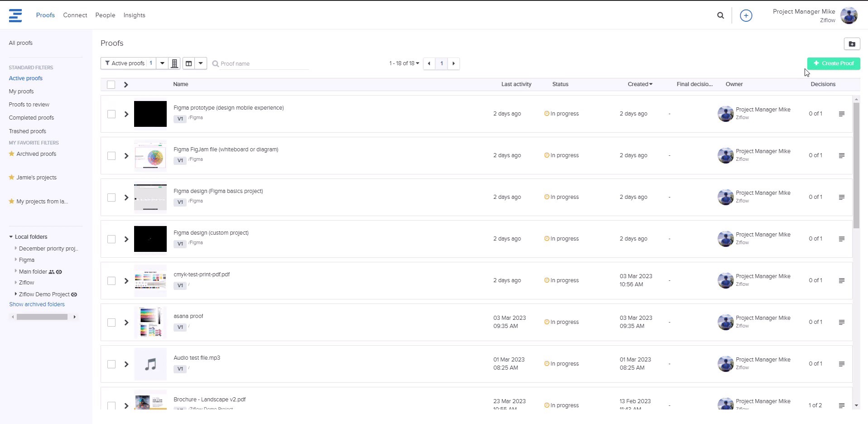Switch to the Insights tab
Image resolution: width=868 pixels, height=424 pixels.
[x=134, y=15]
